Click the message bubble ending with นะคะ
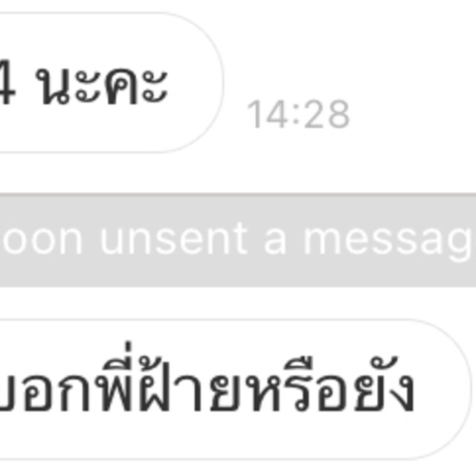Image resolution: width=476 pixels, height=476 pixels. point(112,83)
